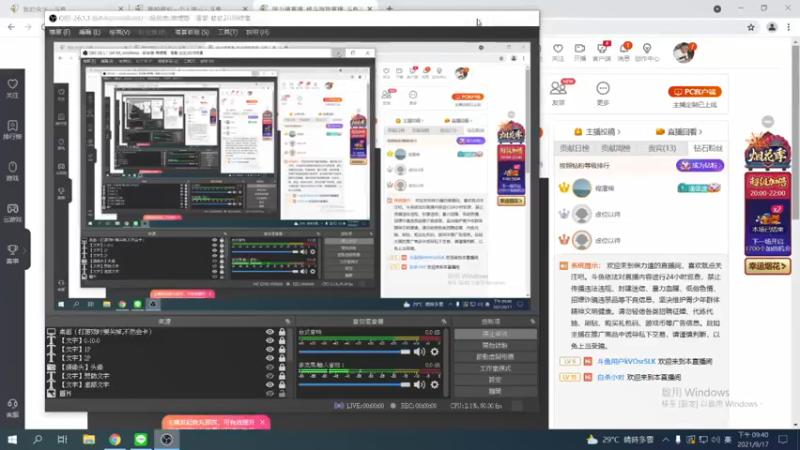This screenshot has height=450, width=800.
Task: Click the 工作室模式 studio mode button
Action: coord(495,368)
